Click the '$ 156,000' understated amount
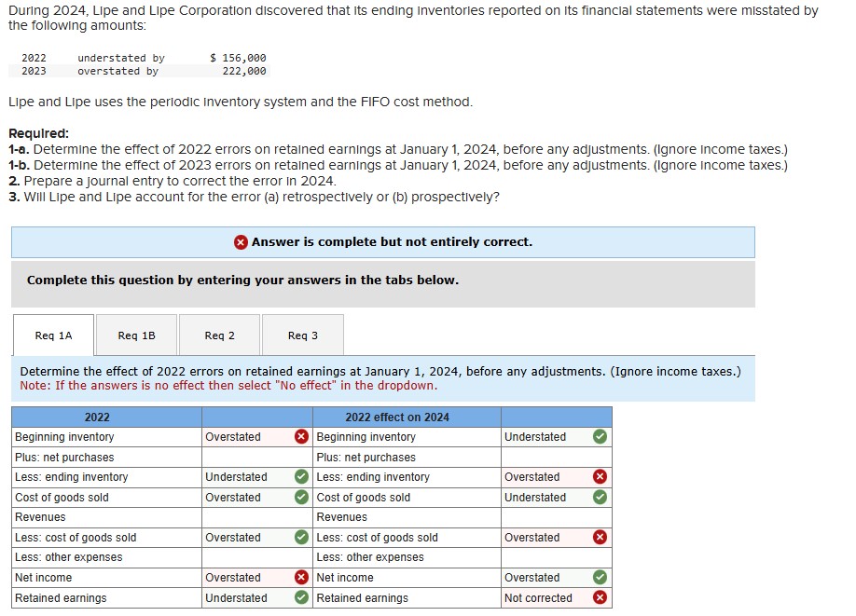The height and width of the screenshot is (616, 856). [238, 58]
